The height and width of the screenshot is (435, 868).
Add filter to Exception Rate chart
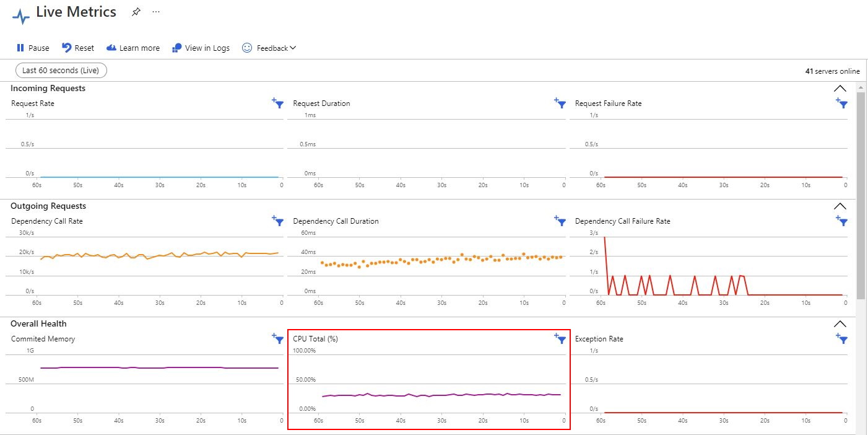841,338
